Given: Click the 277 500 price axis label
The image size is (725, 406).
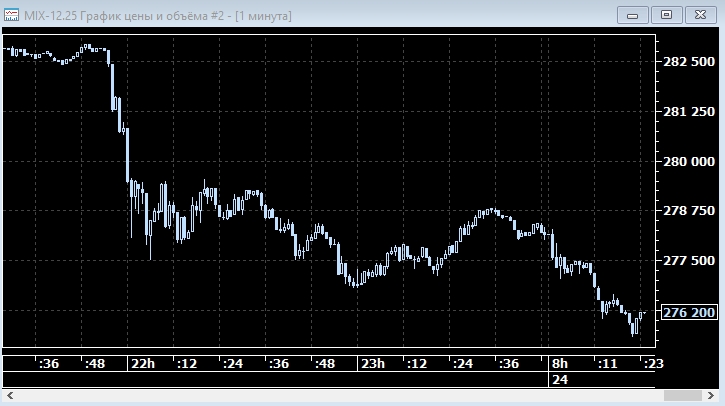Looking at the screenshot, I should [689, 261].
